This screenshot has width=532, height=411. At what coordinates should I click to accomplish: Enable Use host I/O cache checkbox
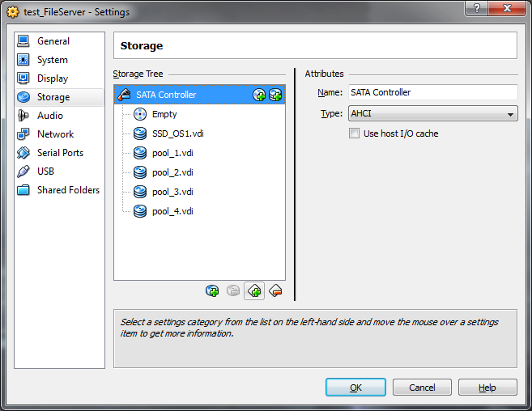[354, 133]
